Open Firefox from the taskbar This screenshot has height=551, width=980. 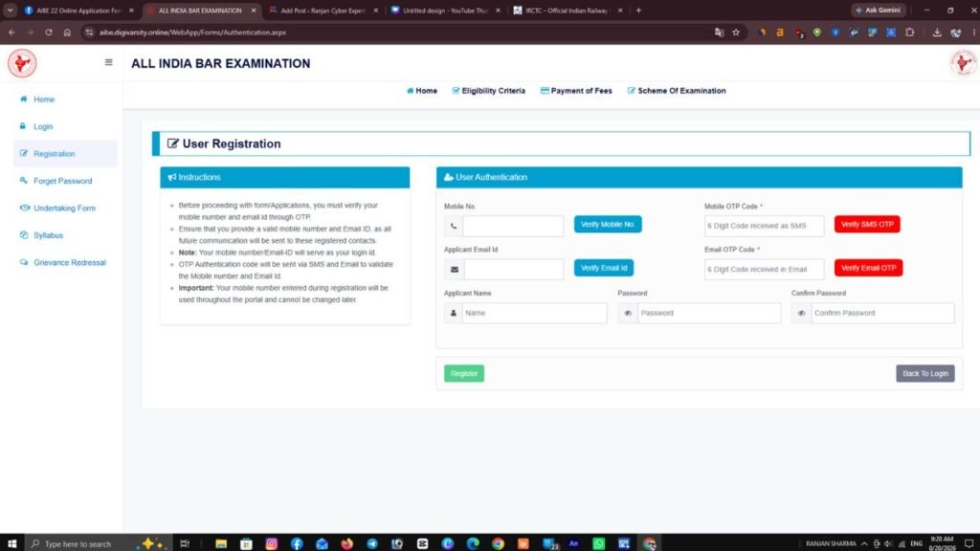point(346,543)
